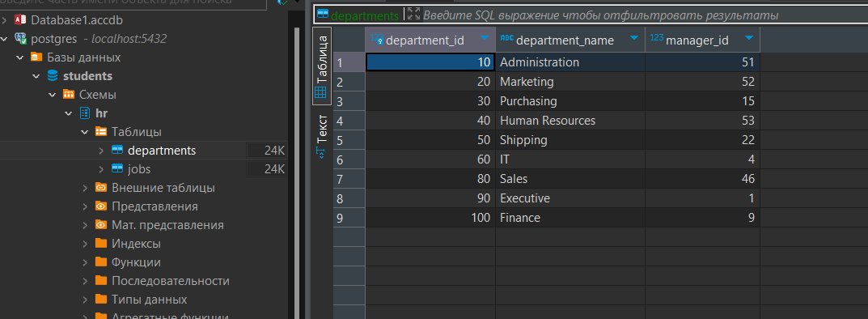Image resolution: width=868 pixels, height=319 pixels.
Task: Expand the Типы данных node
Action: click(x=85, y=300)
